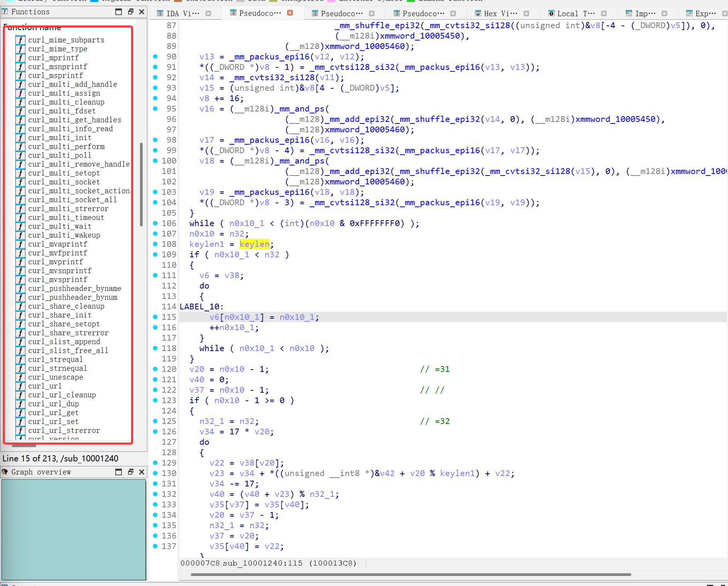
Task: Click the Local Types tab icon
Action: click(551, 14)
